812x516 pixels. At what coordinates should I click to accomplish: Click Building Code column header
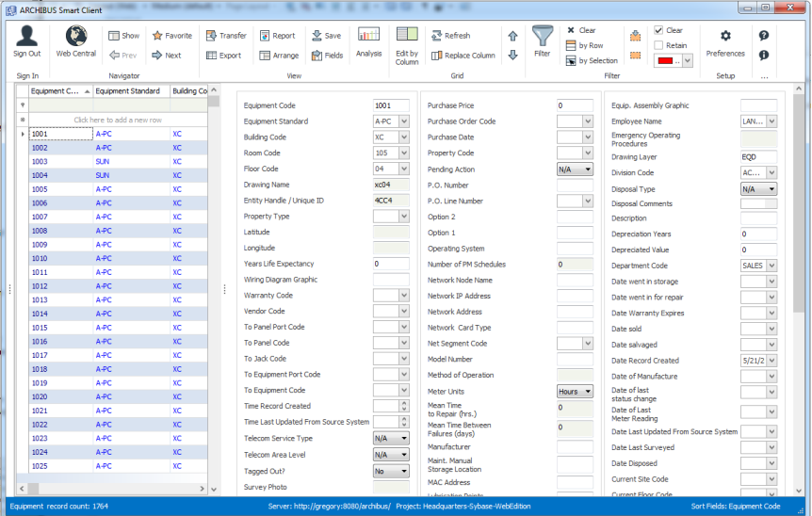189,90
